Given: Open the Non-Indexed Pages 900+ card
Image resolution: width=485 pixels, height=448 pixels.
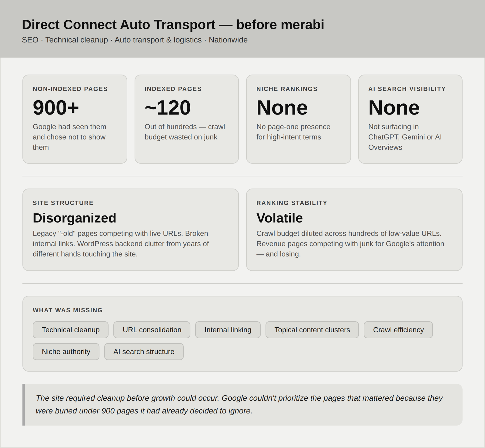Looking at the screenshot, I should [75, 119].
